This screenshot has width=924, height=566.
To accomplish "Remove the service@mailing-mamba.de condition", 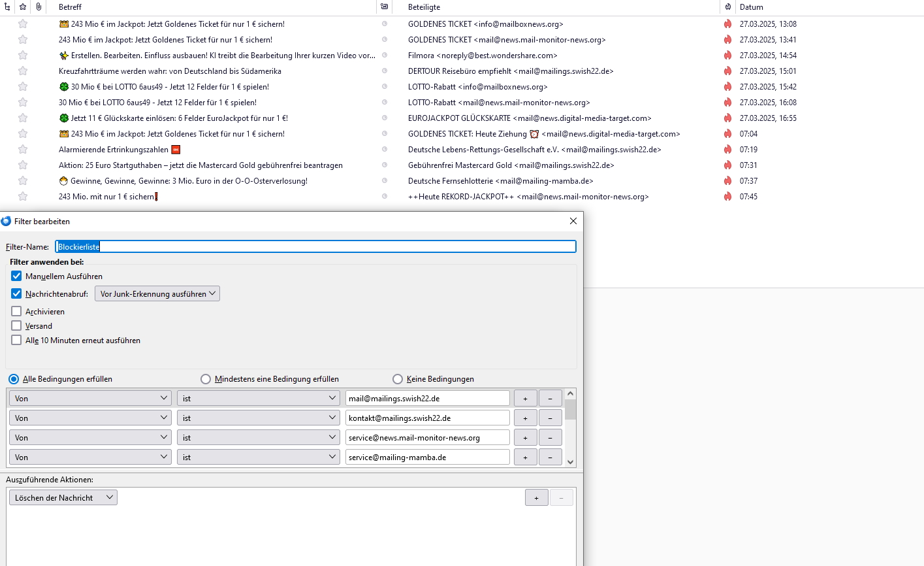I will [550, 457].
